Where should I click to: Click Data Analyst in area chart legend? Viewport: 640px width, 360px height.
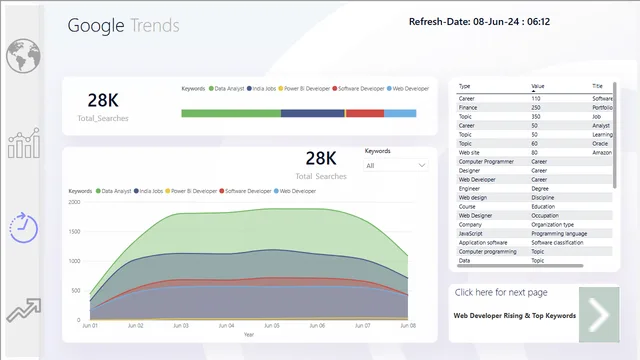(113, 191)
